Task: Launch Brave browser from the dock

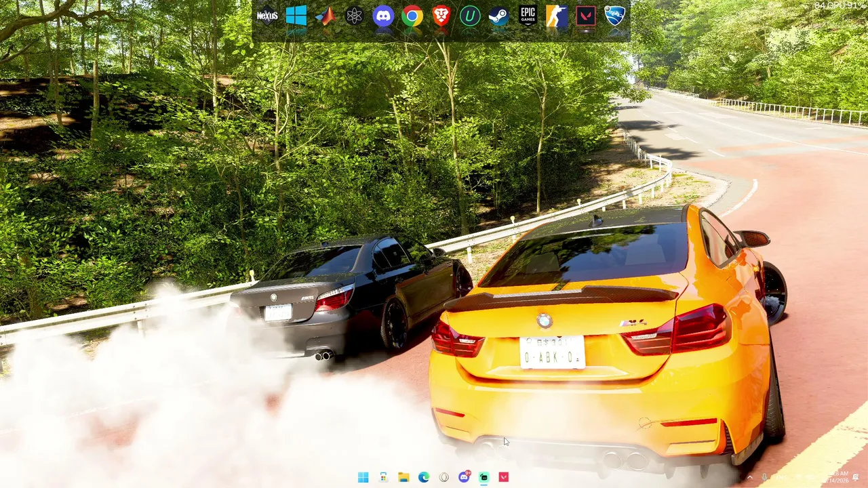Action: coord(441,16)
